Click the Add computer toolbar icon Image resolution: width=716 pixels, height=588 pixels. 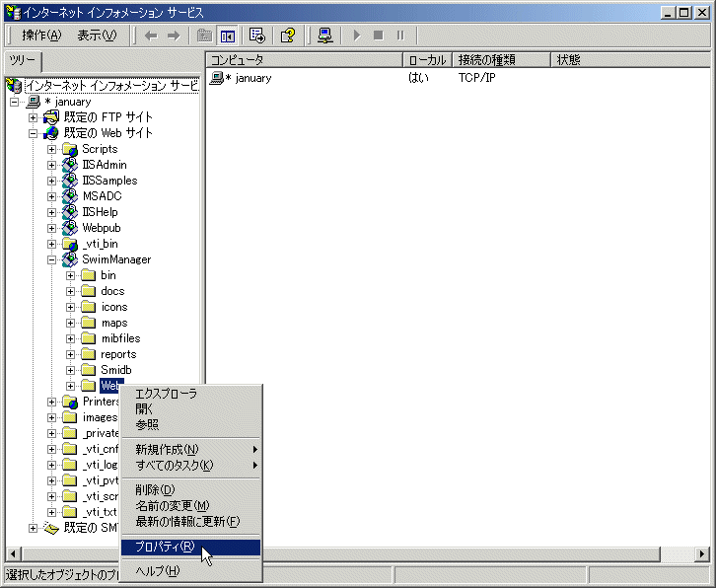pos(325,36)
